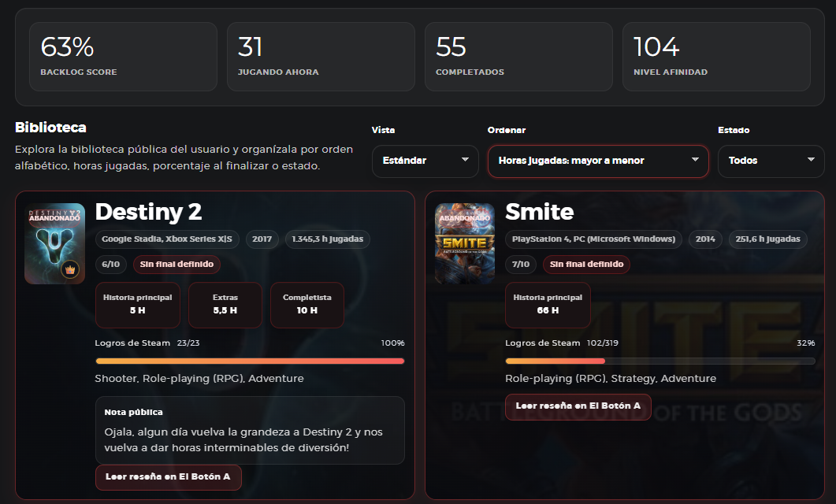The width and height of the screenshot is (836, 504).
Task: Click Leer reseña button under Smite
Action: (578, 406)
